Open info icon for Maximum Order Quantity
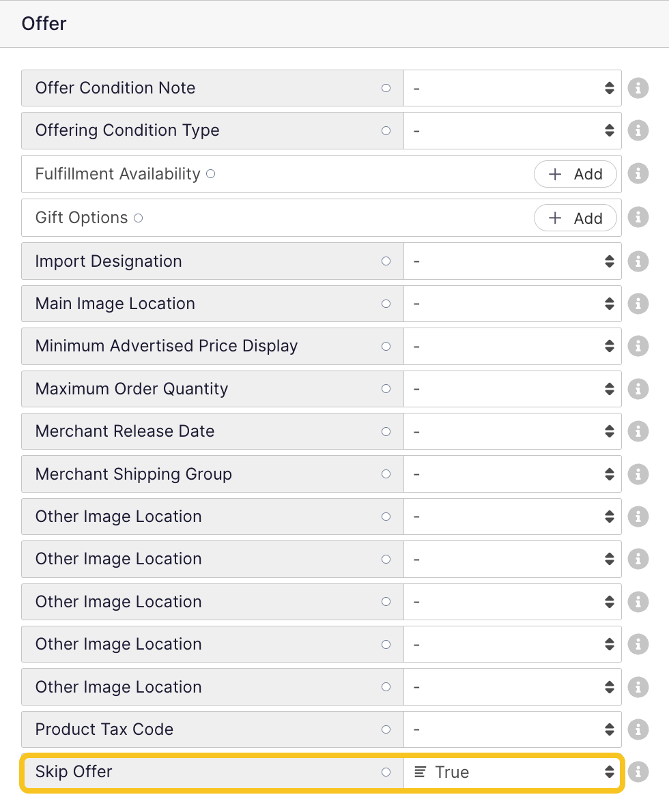This screenshot has height=812, width=669. pyautogui.click(x=638, y=389)
